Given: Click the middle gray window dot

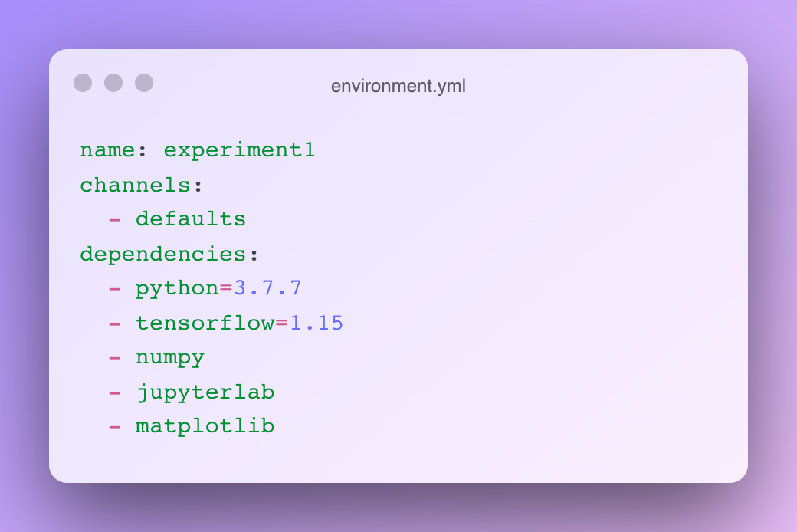Looking at the screenshot, I should click(113, 83).
